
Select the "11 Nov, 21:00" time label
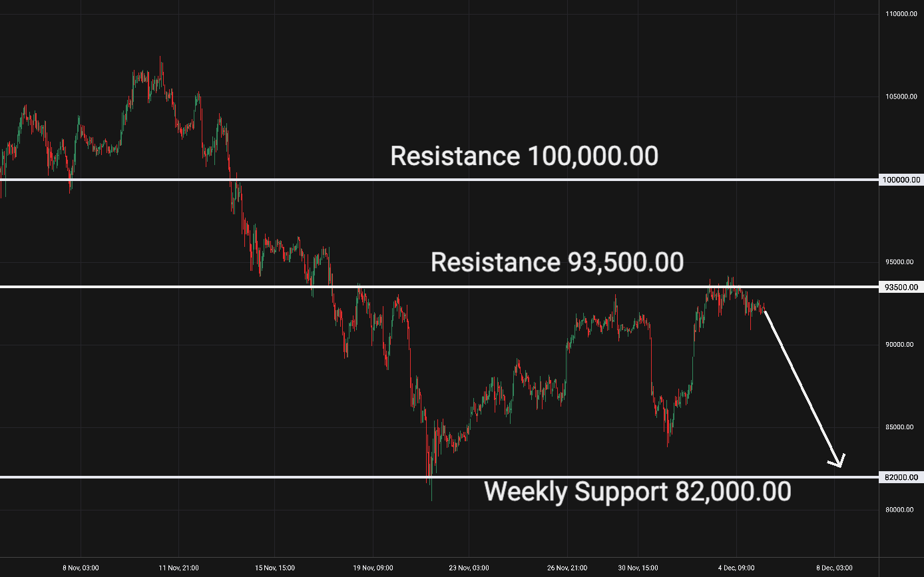[x=178, y=568]
